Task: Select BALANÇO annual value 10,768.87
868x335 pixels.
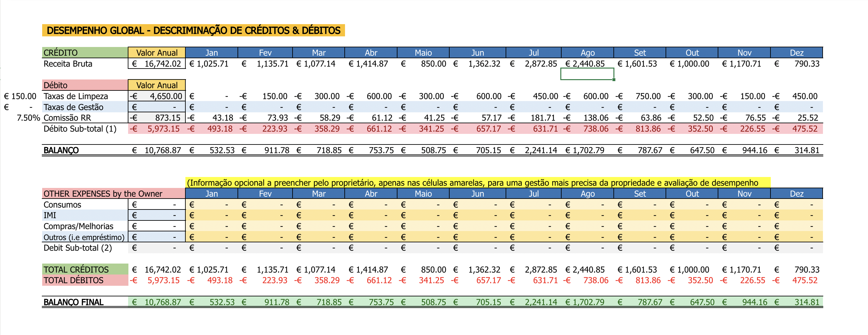Action: pos(157,150)
